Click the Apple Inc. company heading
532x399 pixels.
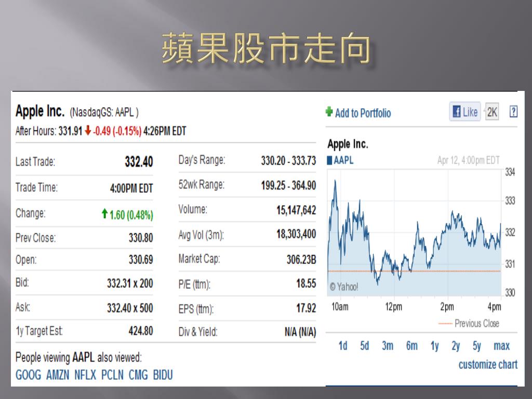40,111
